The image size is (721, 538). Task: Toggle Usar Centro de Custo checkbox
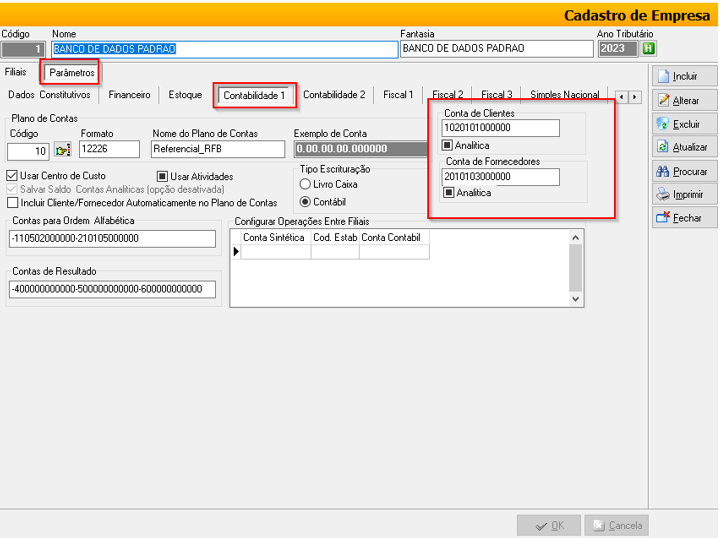[12, 176]
